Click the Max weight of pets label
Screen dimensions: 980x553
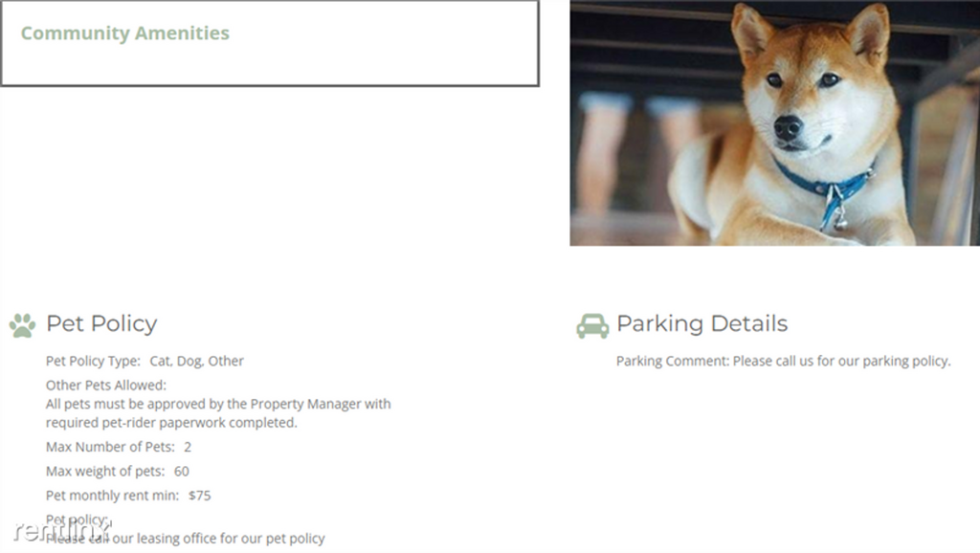pos(105,471)
